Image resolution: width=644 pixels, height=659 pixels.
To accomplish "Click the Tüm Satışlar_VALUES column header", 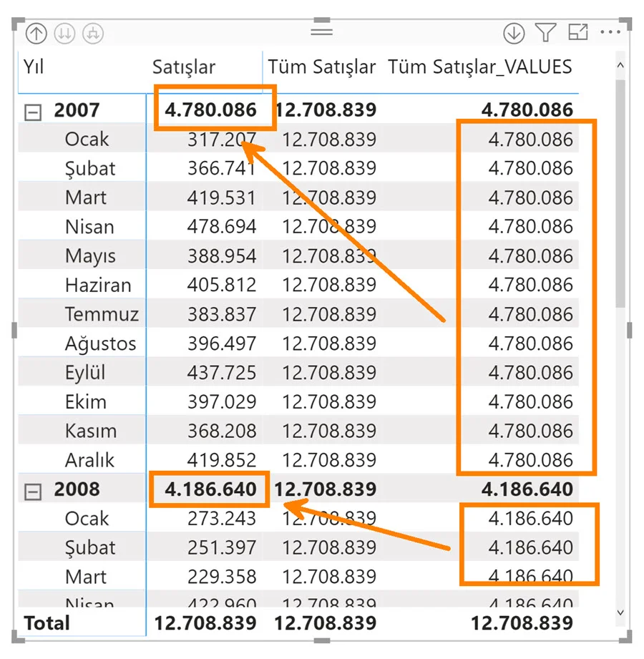I will click(480, 67).
